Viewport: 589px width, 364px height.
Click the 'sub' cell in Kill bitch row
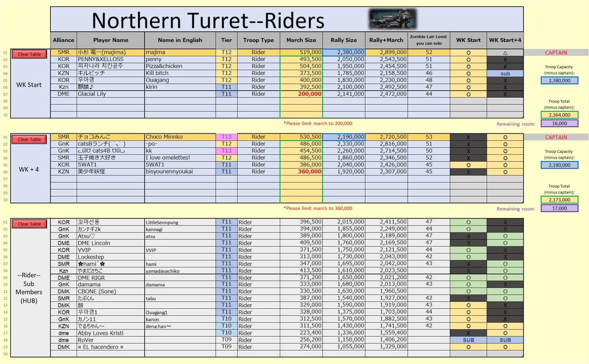pyautogui.click(x=505, y=74)
